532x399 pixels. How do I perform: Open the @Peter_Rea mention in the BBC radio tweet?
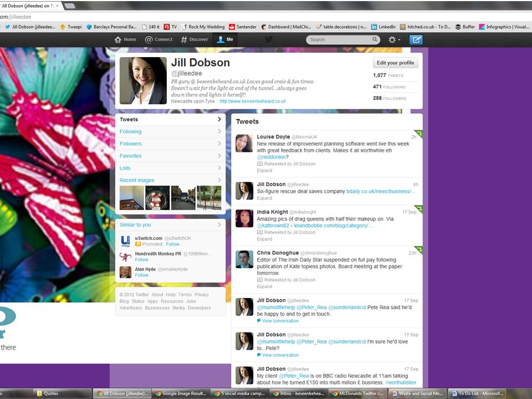click(294, 376)
